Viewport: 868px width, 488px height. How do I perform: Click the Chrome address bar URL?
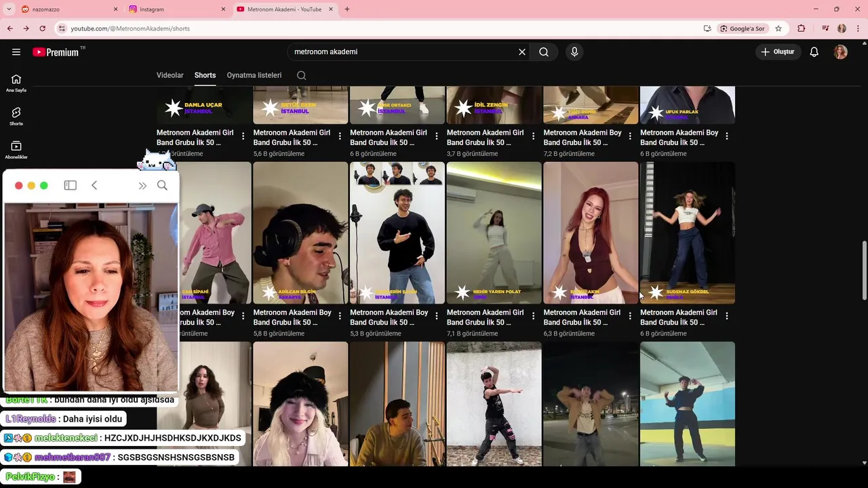(130, 28)
